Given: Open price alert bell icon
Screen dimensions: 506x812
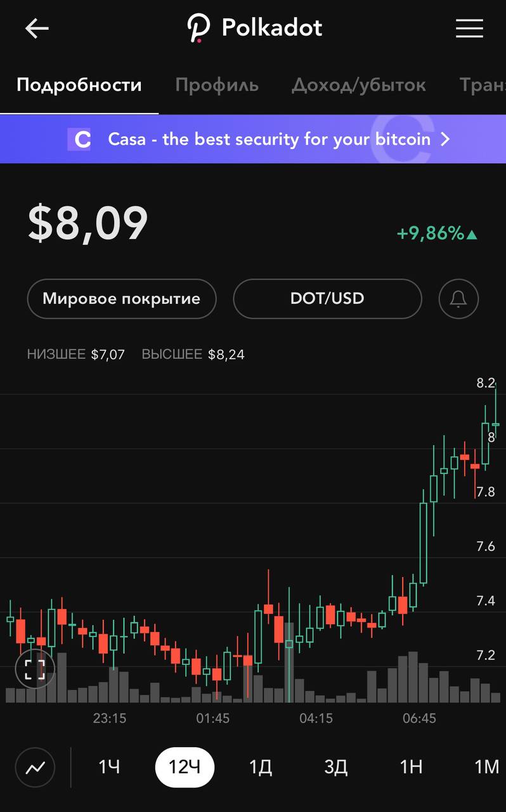Looking at the screenshot, I should tap(458, 298).
